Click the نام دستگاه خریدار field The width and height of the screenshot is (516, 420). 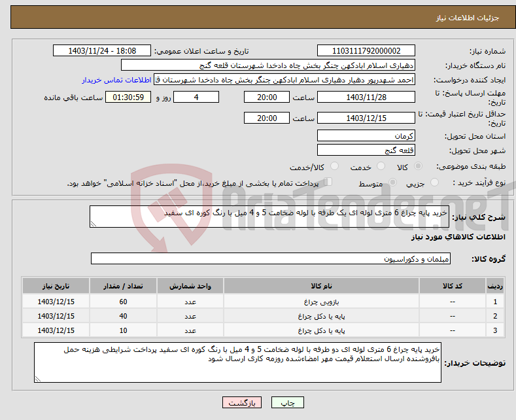pos(268,65)
